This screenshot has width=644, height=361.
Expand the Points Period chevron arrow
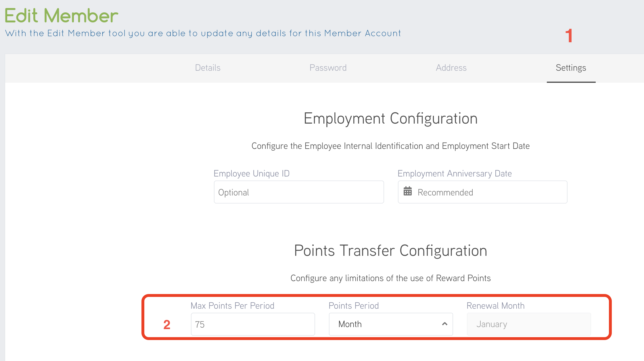click(x=444, y=324)
